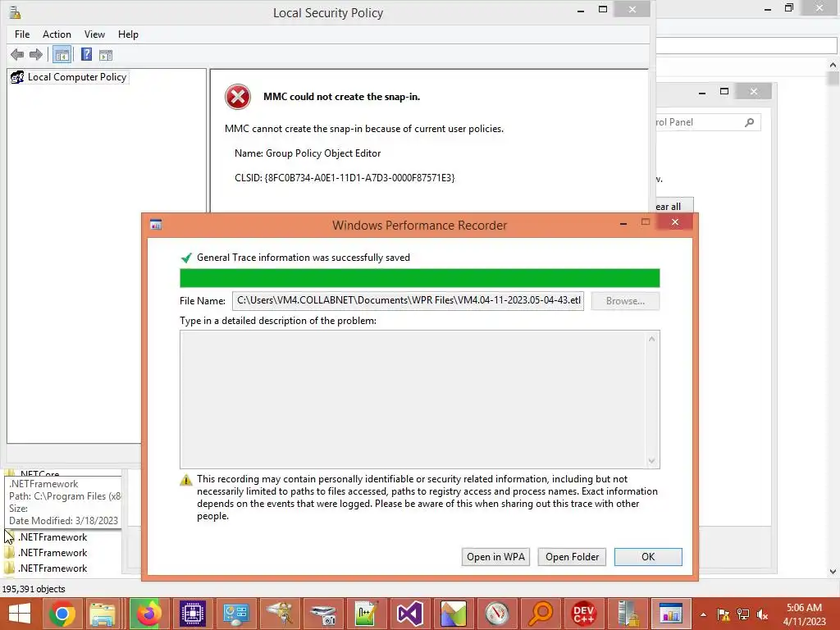
Task: Open the scanner camera taskbar app
Action: [322, 614]
